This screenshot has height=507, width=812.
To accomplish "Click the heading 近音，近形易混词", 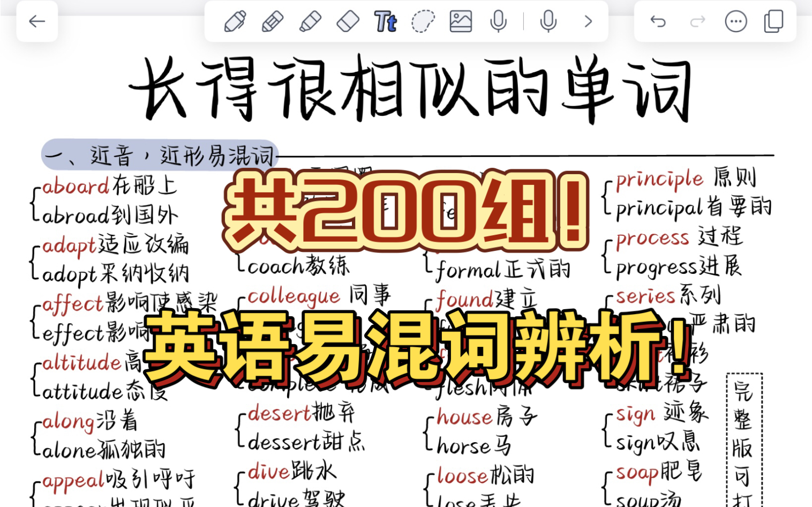I will tap(160, 155).
